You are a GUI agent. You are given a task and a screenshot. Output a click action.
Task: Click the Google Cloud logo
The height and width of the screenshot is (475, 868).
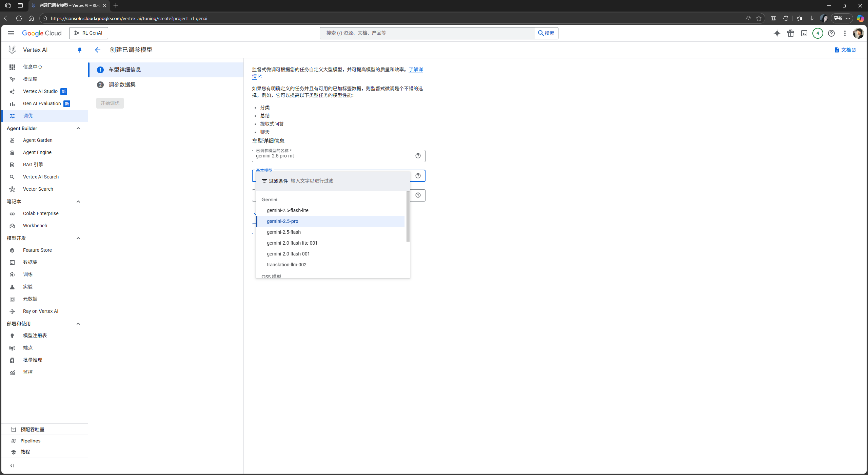pyautogui.click(x=42, y=33)
